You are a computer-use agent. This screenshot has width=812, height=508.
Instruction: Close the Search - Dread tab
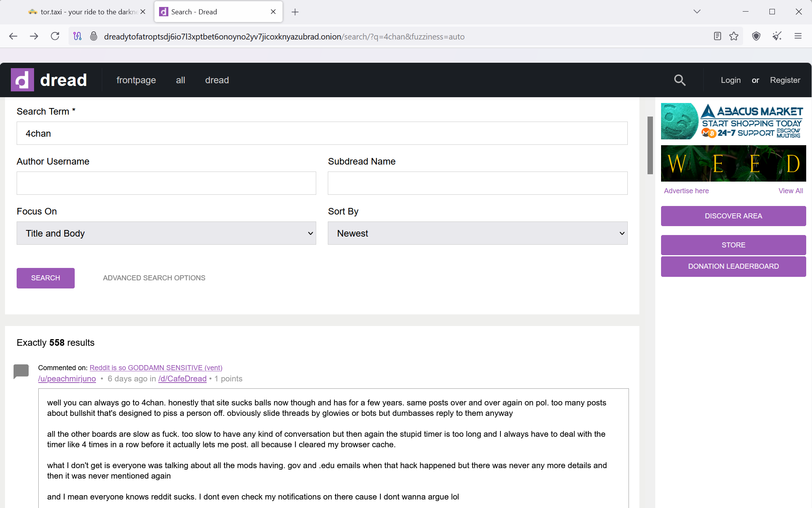coord(273,12)
